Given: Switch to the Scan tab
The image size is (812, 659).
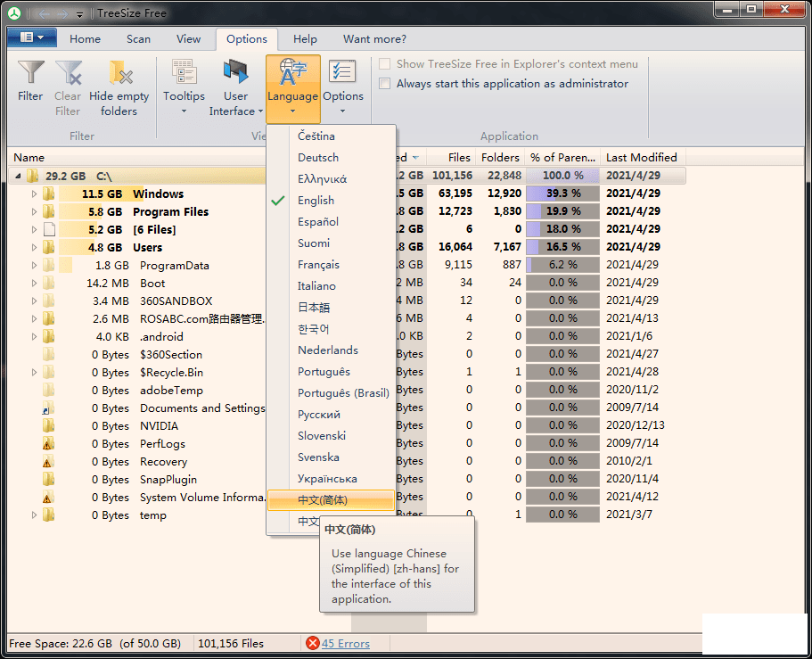Looking at the screenshot, I should (x=138, y=39).
